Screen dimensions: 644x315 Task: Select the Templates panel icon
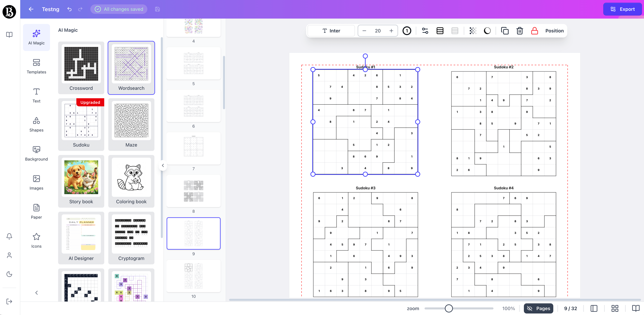tap(36, 66)
